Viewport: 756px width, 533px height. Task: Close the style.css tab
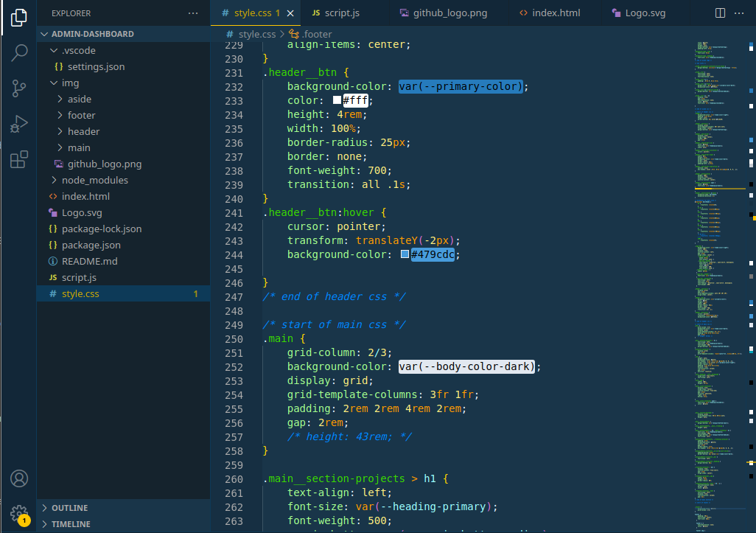pos(290,13)
